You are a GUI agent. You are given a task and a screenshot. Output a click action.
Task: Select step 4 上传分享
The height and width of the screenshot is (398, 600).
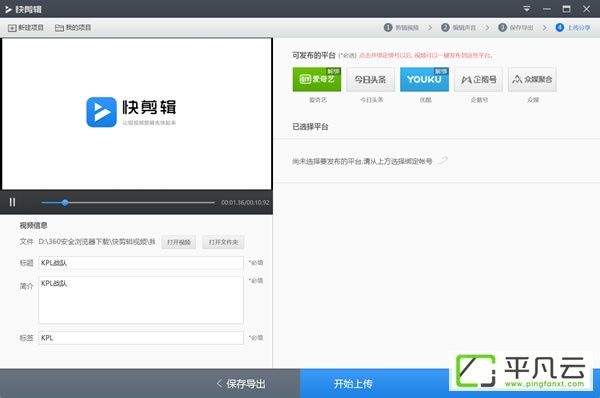tap(573, 28)
